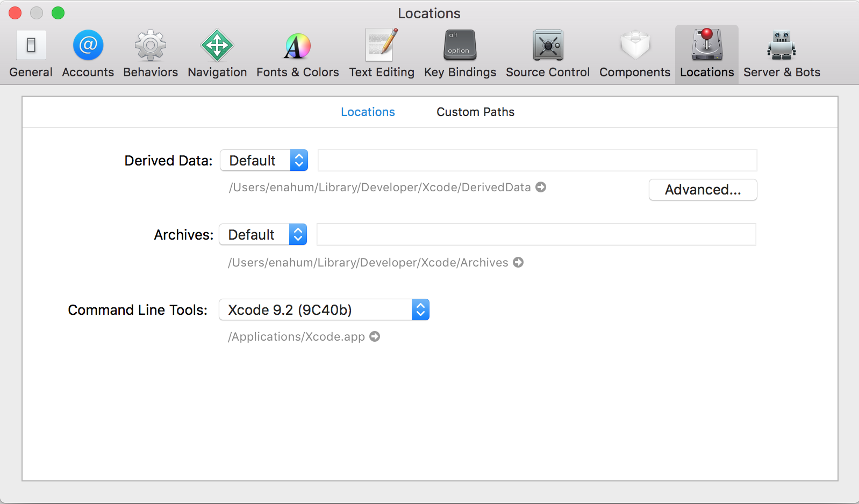Expand the Derived Data location dropdown
859x504 pixels.
(x=264, y=160)
